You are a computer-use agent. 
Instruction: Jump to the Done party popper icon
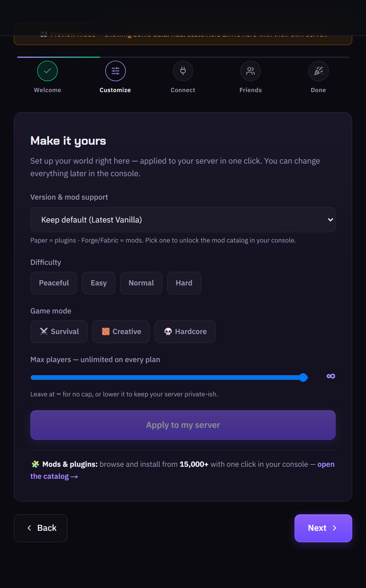319,71
